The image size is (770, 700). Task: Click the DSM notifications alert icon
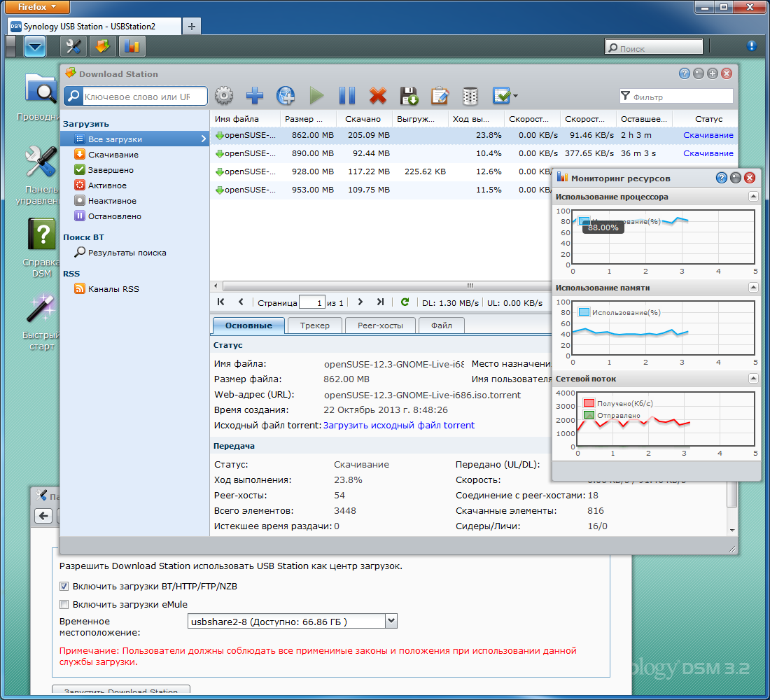click(751, 45)
